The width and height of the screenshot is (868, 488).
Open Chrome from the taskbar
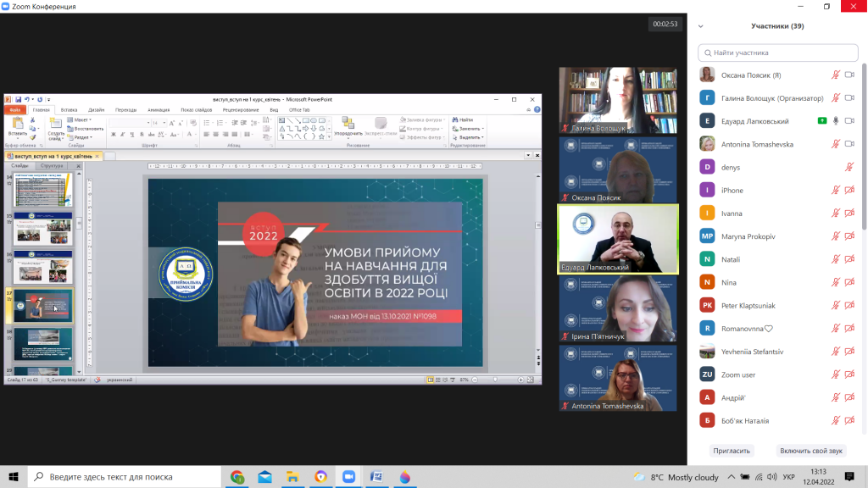(x=236, y=477)
